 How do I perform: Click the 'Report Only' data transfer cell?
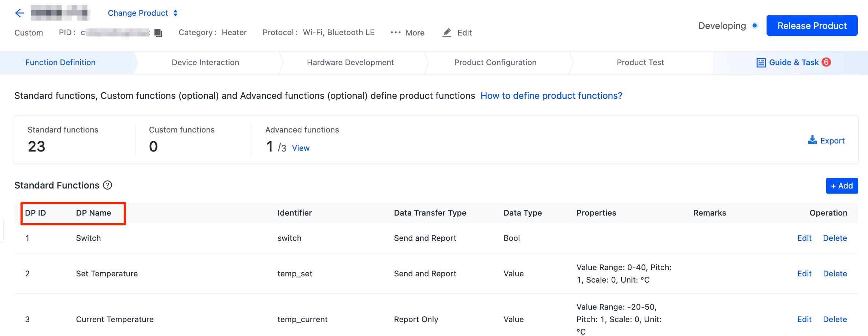[x=416, y=319]
